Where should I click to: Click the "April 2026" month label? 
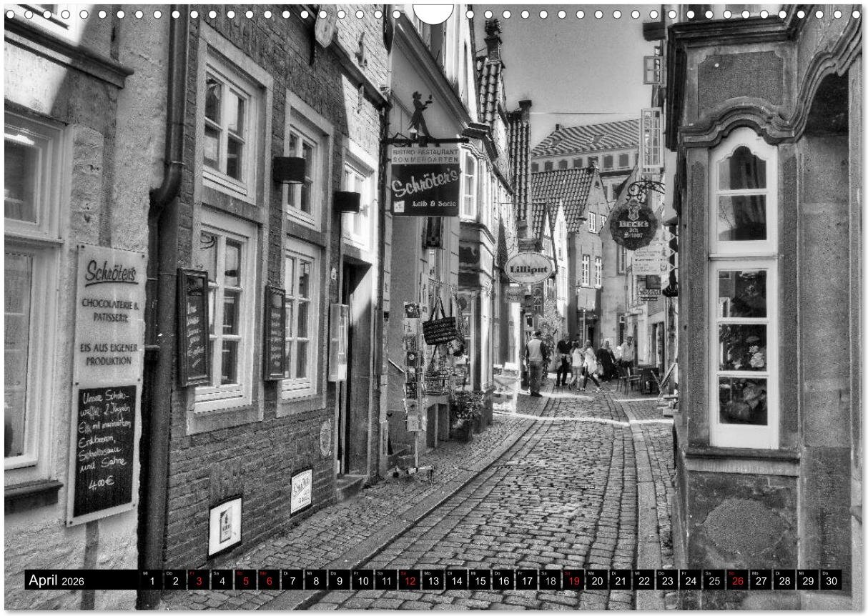56,580
